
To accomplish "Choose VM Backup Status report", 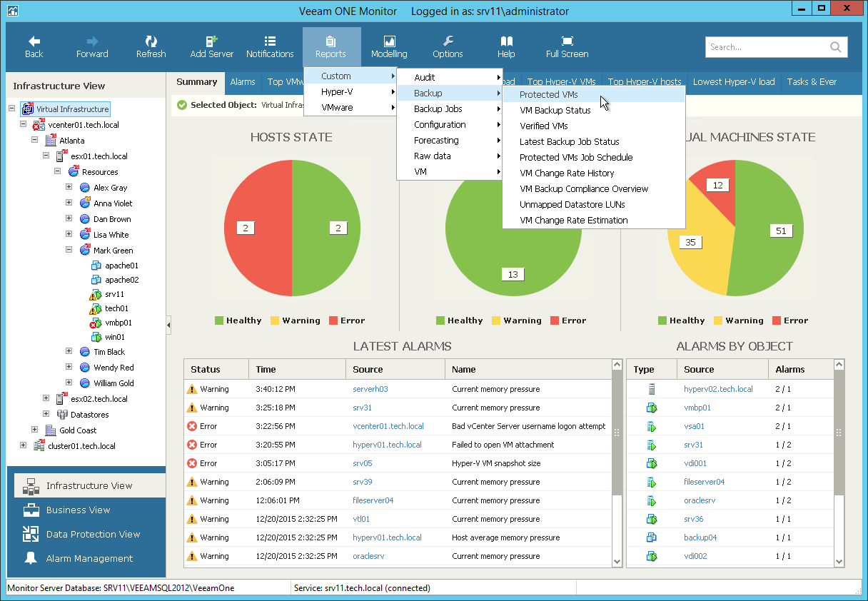I will click(x=594, y=111).
